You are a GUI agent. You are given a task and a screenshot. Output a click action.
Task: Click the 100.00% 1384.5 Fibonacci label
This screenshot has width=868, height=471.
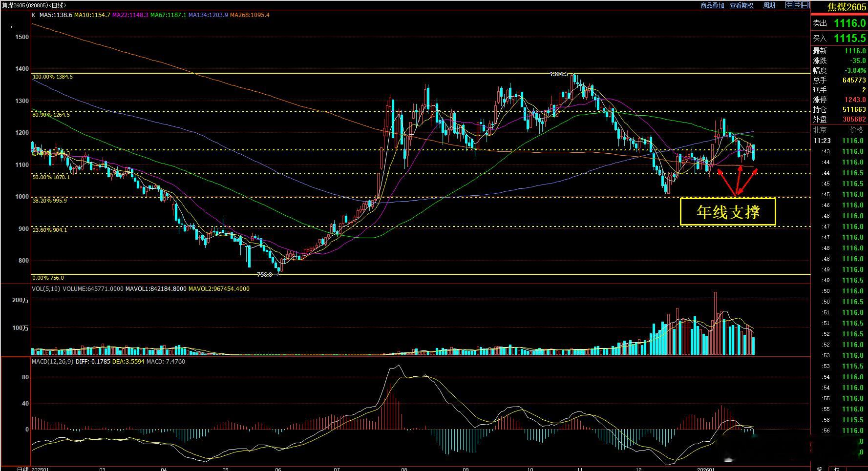tap(53, 77)
